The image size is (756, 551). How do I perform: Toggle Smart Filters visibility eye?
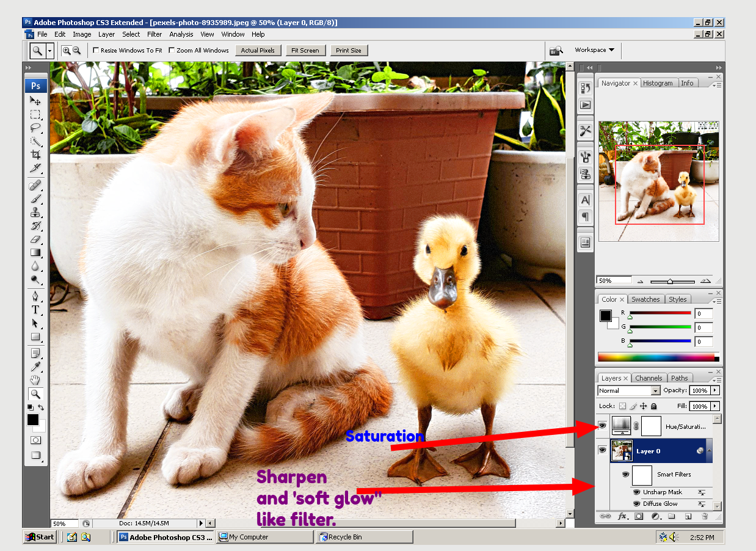(625, 474)
